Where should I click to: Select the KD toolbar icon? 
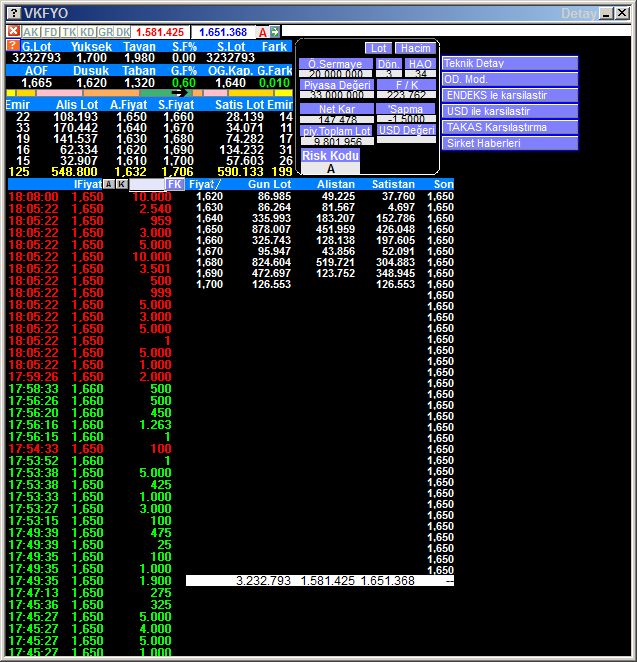(87, 32)
